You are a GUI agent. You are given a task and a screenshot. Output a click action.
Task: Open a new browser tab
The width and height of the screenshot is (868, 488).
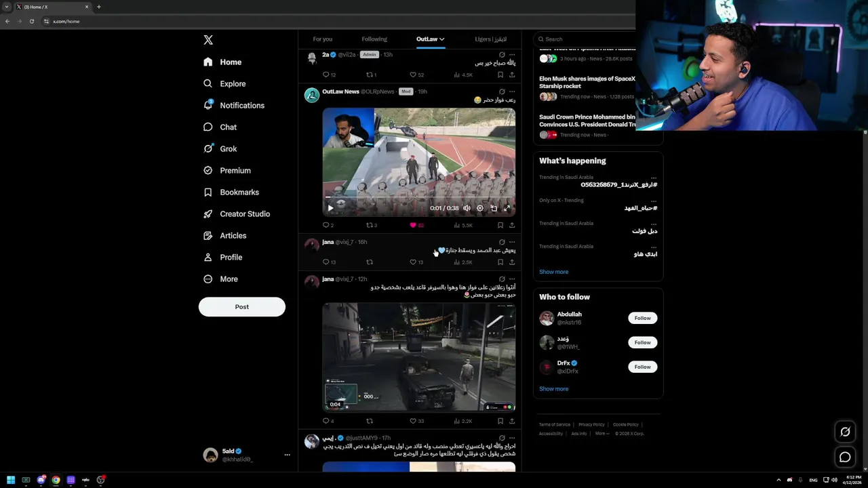98,7
